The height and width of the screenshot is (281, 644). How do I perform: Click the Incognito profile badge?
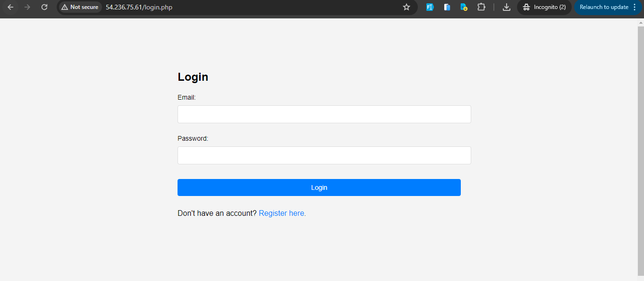tap(544, 7)
